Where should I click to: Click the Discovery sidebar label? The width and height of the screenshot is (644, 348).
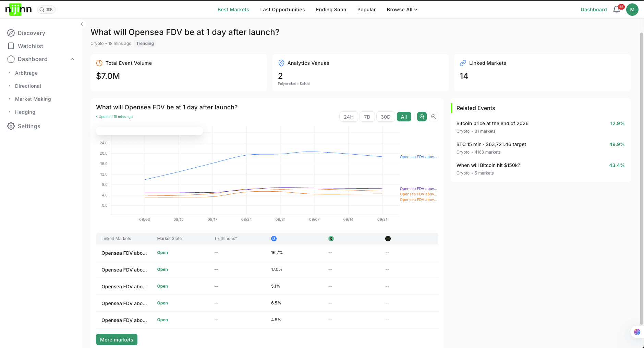pyautogui.click(x=32, y=33)
